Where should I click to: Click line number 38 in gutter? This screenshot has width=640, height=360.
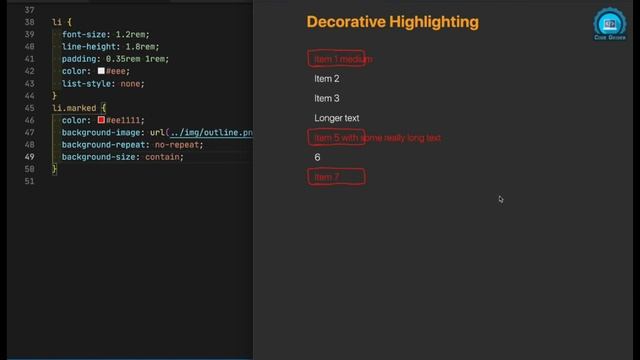(x=29, y=22)
